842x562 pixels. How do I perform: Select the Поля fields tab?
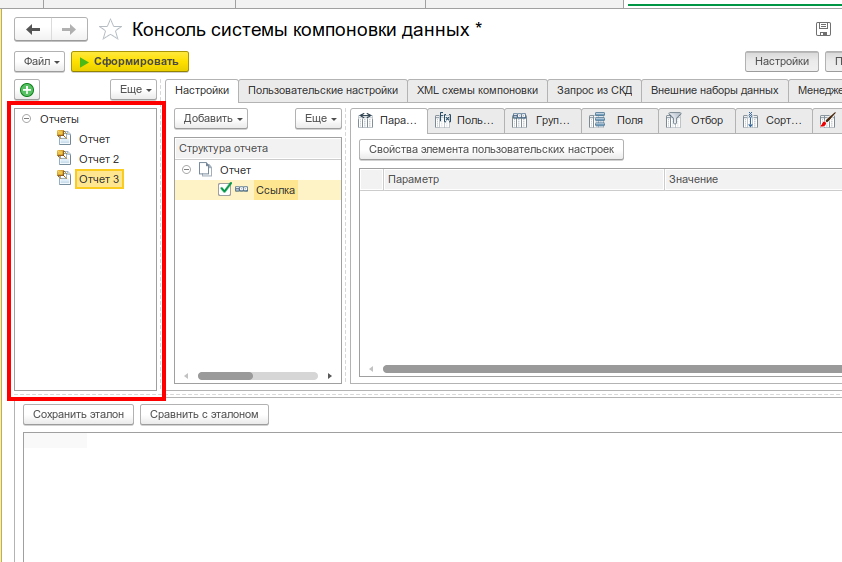(x=620, y=120)
